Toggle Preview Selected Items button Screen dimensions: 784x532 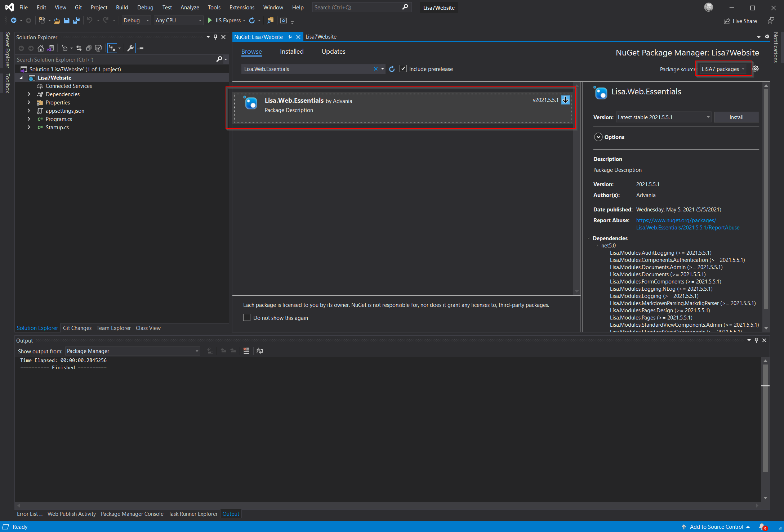click(x=141, y=48)
